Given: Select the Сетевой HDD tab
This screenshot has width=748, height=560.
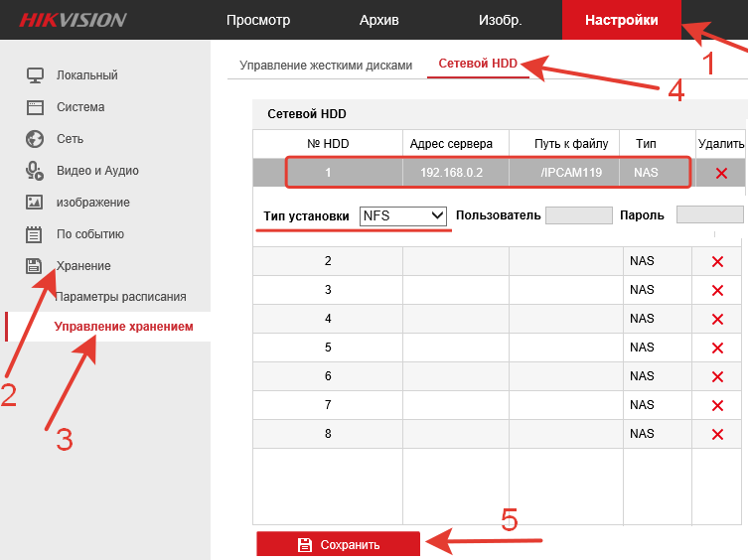Looking at the screenshot, I should click(x=478, y=64).
